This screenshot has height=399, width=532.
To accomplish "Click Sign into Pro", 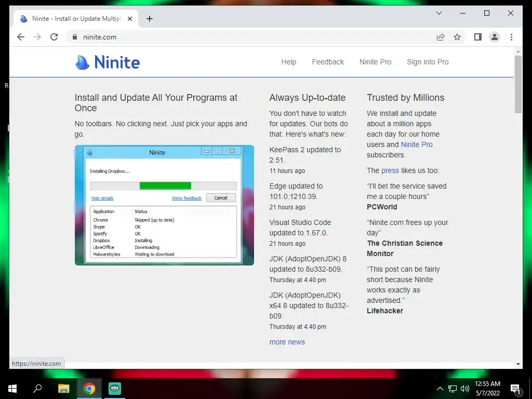I will pyautogui.click(x=428, y=62).
